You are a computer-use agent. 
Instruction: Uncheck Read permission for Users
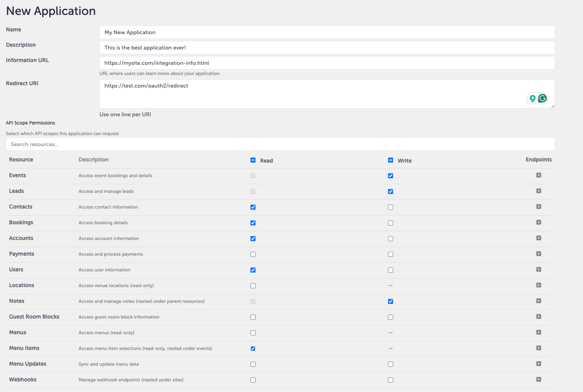253,270
